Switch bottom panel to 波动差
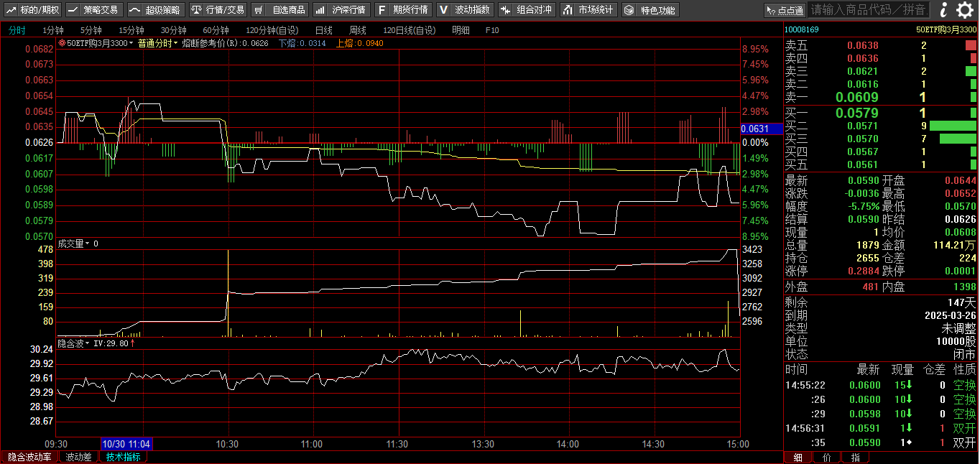Viewport: 980px width, 464px height. point(78,457)
